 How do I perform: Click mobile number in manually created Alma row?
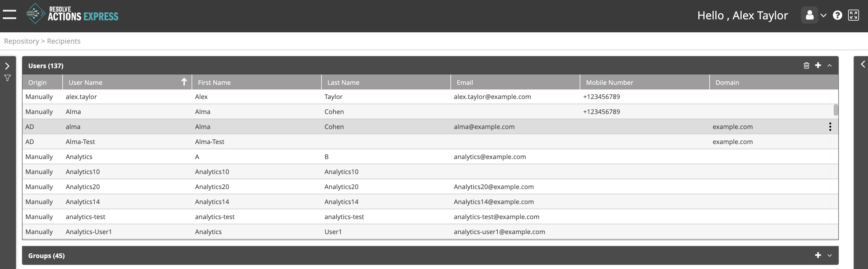pos(601,112)
